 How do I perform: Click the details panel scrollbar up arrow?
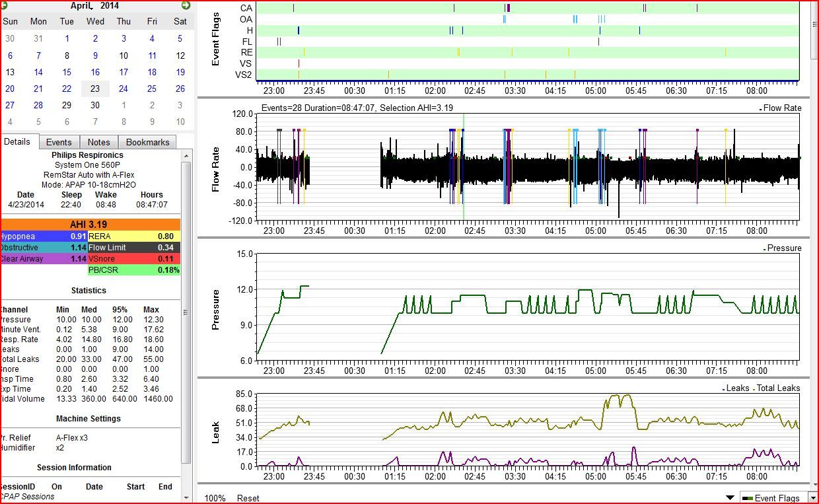click(186, 156)
